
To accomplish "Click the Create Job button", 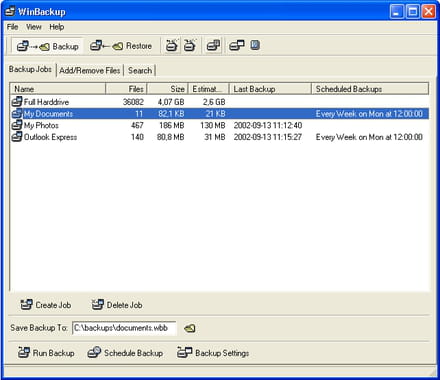I will tap(46, 305).
